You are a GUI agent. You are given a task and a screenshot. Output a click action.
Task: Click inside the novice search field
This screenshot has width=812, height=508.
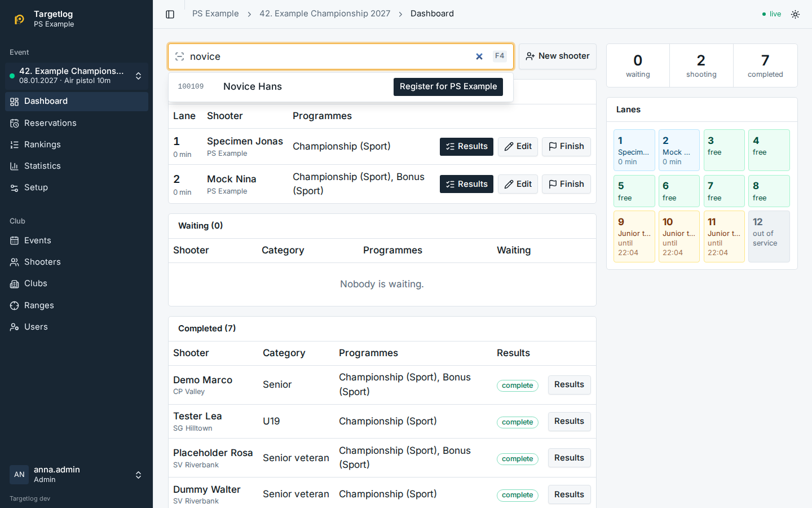[x=329, y=56]
